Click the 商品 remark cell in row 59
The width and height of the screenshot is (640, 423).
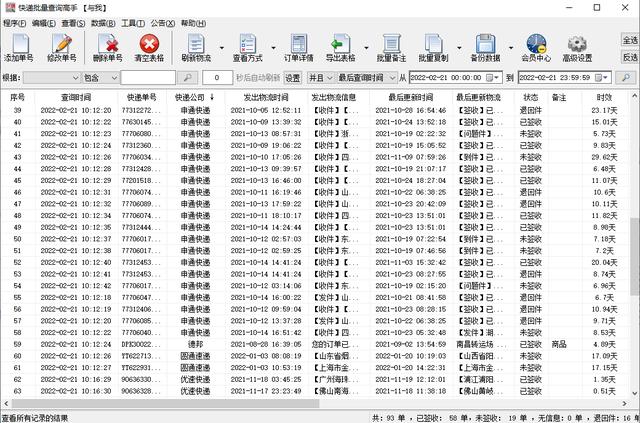click(x=559, y=344)
